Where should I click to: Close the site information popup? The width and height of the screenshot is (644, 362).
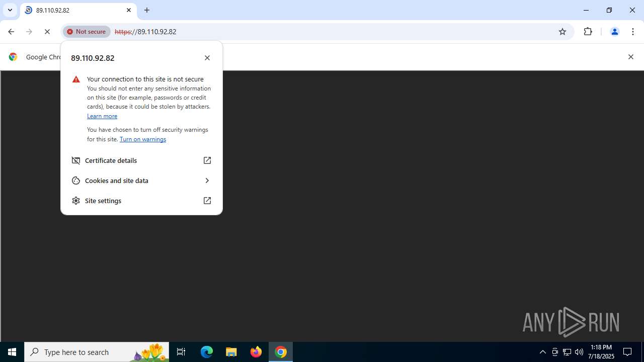coord(207,58)
